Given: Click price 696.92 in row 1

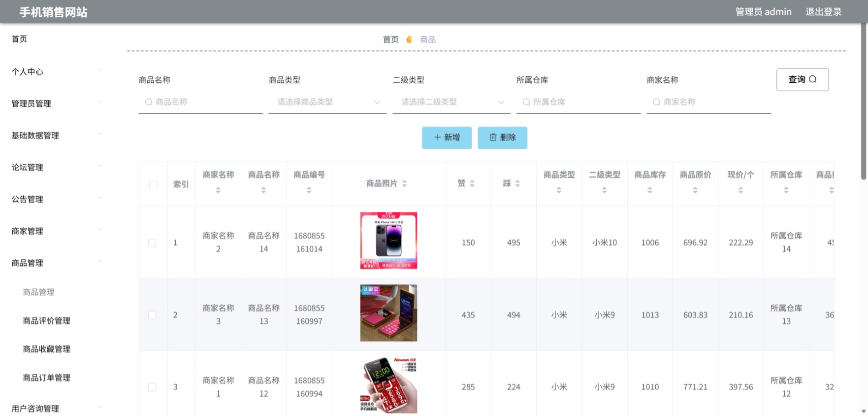Looking at the screenshot, I should [695, 243].
